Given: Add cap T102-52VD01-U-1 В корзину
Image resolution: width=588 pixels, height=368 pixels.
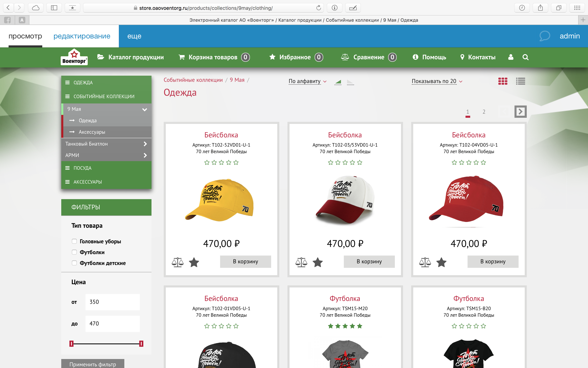Looking at the screenshot, I should pos(245,262).
